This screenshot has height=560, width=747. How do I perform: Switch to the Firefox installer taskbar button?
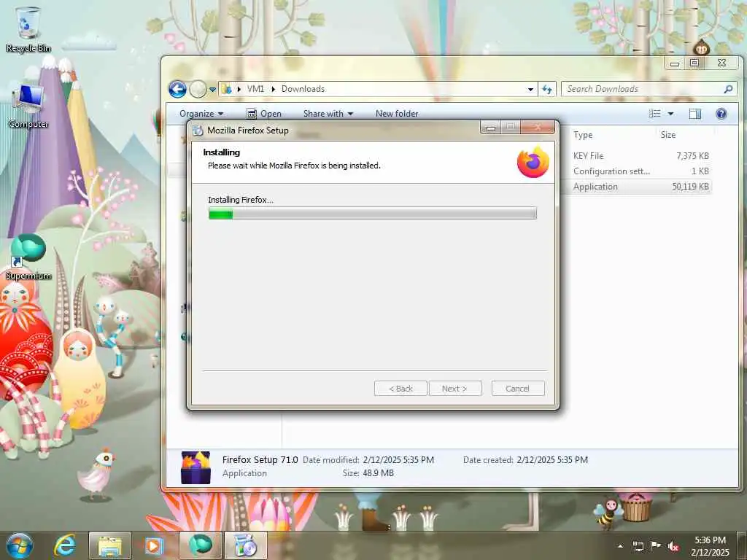pos(245,545)
